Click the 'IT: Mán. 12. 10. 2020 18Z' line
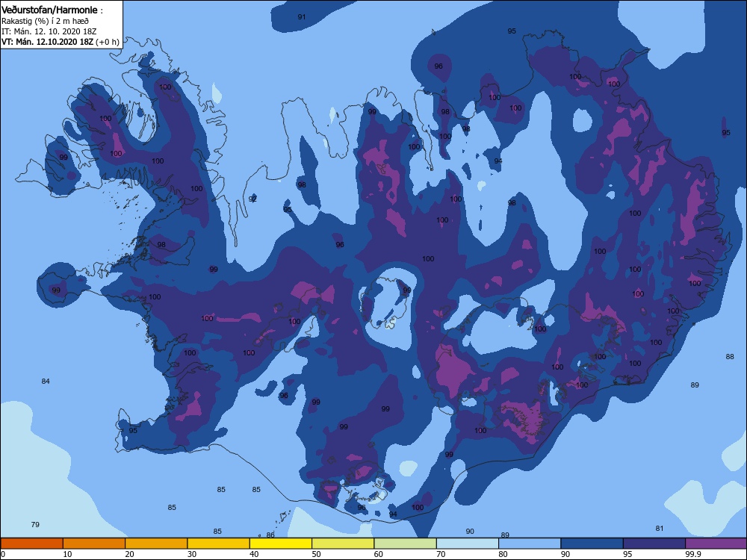The image size is (747, 560). click(x=49, y=31)
